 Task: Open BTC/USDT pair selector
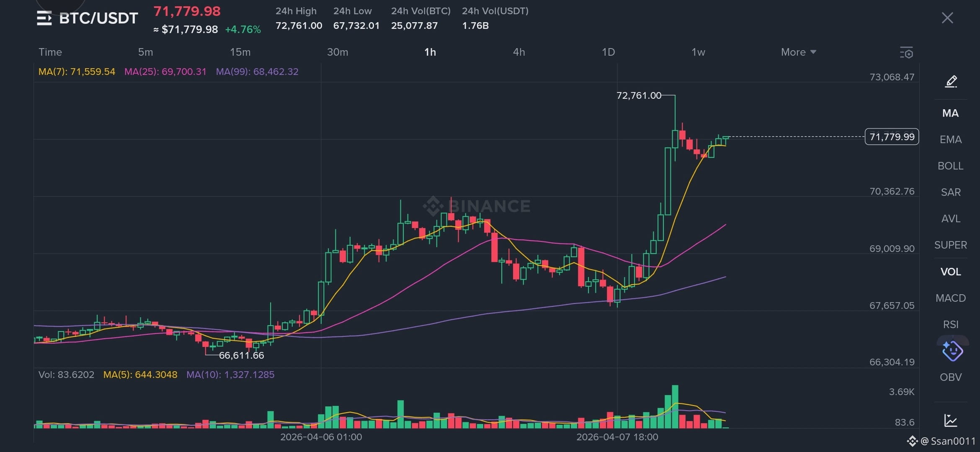click(x=98, y=18)
